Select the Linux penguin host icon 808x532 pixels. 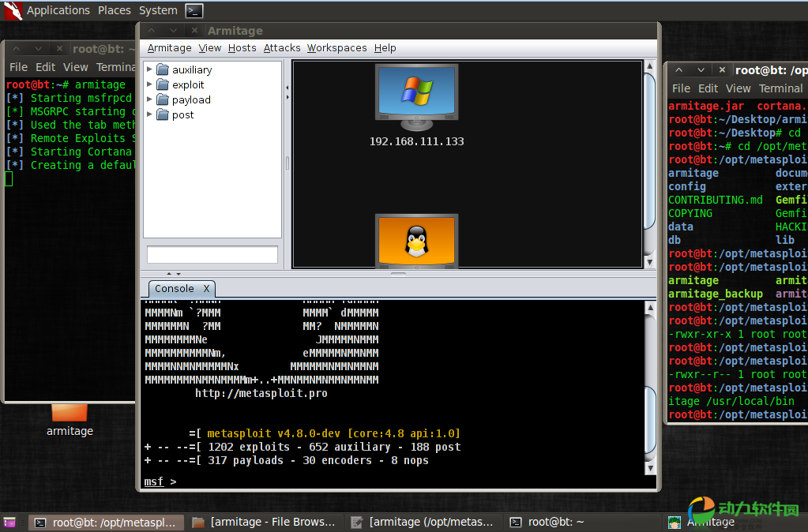[x=415, y=241]
